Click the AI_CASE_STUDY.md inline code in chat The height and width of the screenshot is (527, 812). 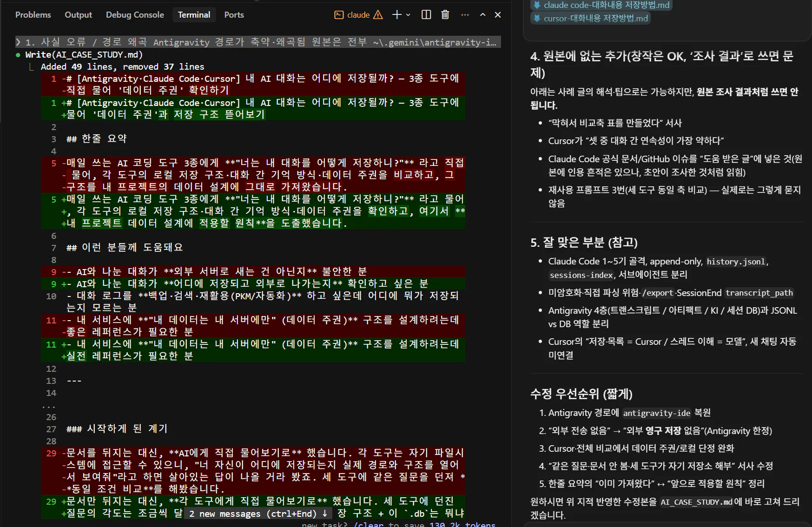pyautogui.click(x=696, y=502)
